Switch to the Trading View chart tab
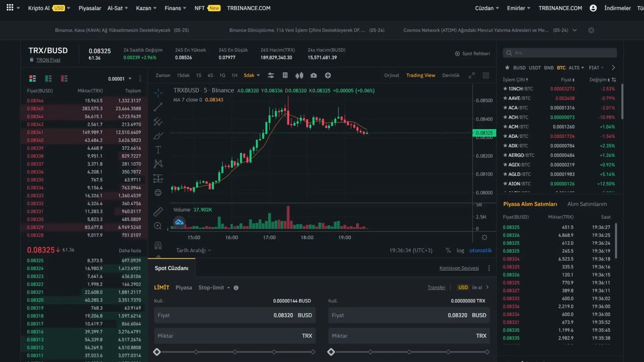644x362 pixels. (x=421, y=75)
